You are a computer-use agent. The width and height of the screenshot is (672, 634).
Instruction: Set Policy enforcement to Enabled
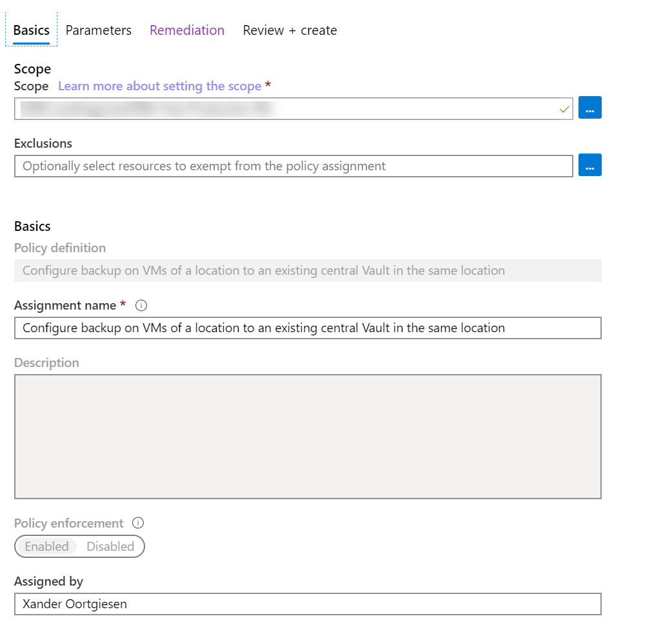46,546
